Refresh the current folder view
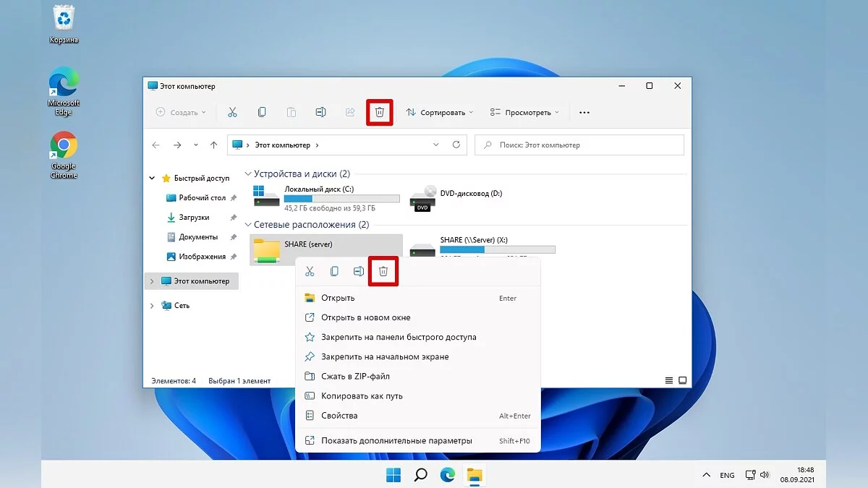868x488 pixels. point(456,145)
